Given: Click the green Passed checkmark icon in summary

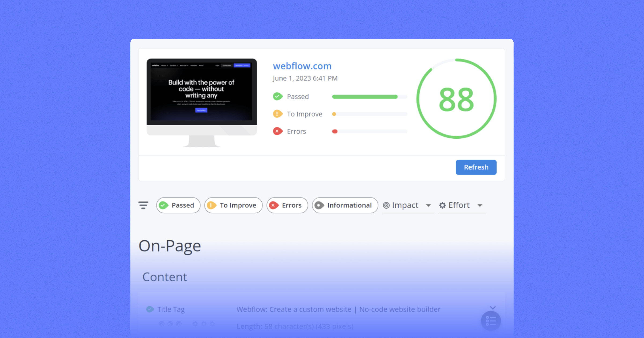Looking at the screenshot, I should point(277,96).
